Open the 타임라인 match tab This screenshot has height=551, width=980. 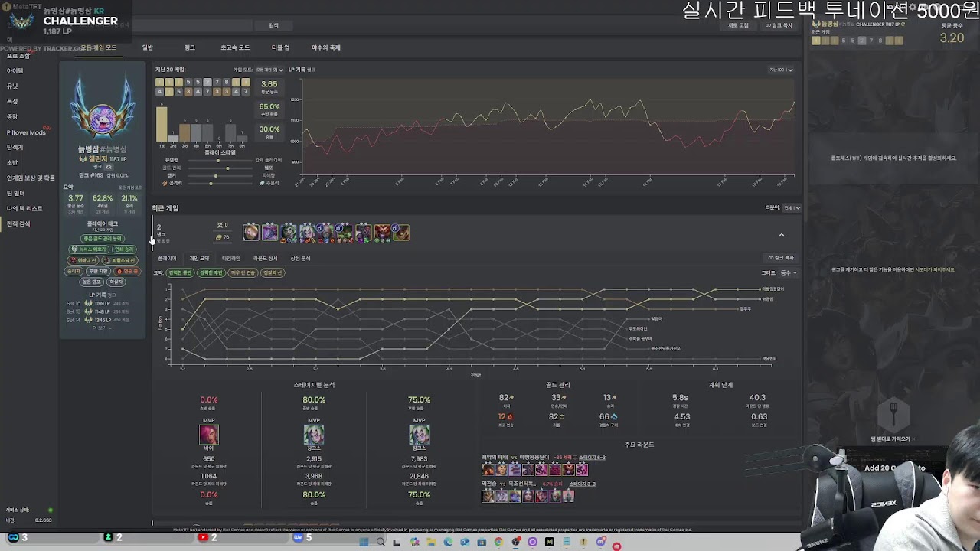(230, 259)
